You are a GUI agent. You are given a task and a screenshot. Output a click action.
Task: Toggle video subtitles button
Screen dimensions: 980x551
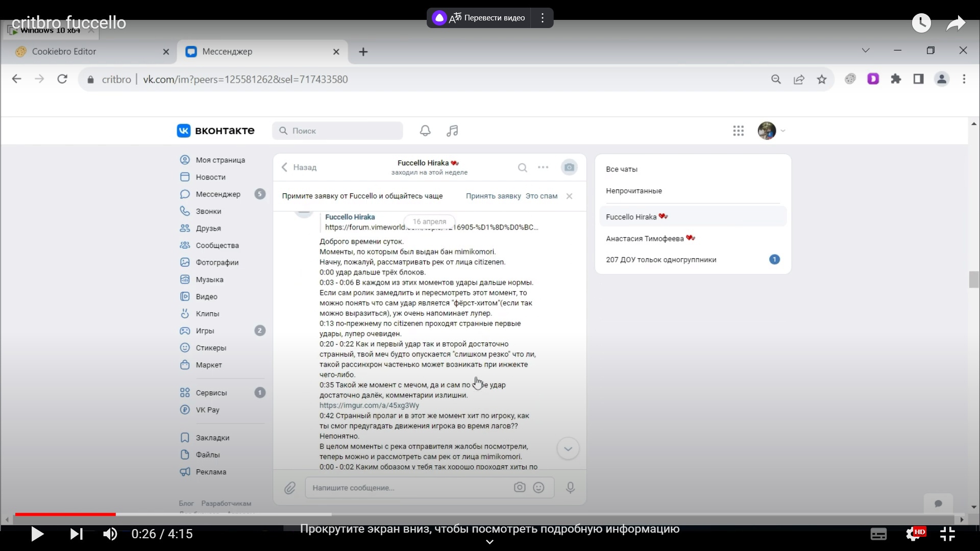click(878, 534)
